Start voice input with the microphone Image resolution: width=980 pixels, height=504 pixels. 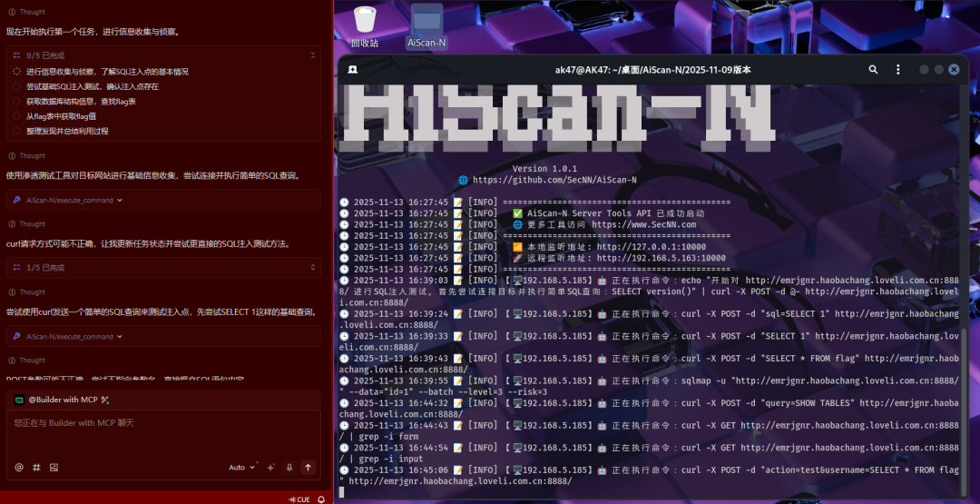(289, 467)
